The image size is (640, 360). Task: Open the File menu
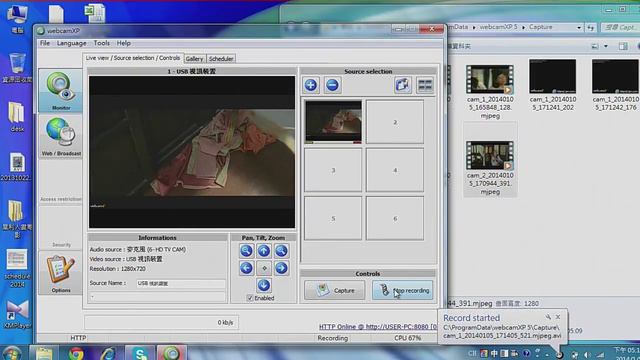click(x=45, y=43)
